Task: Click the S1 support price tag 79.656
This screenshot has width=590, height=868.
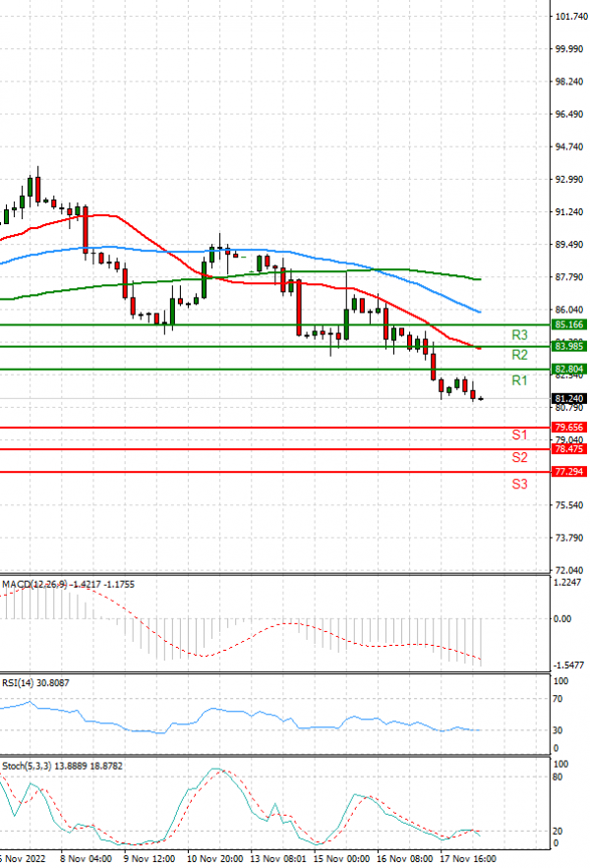Action: click(x=569, y=428)
